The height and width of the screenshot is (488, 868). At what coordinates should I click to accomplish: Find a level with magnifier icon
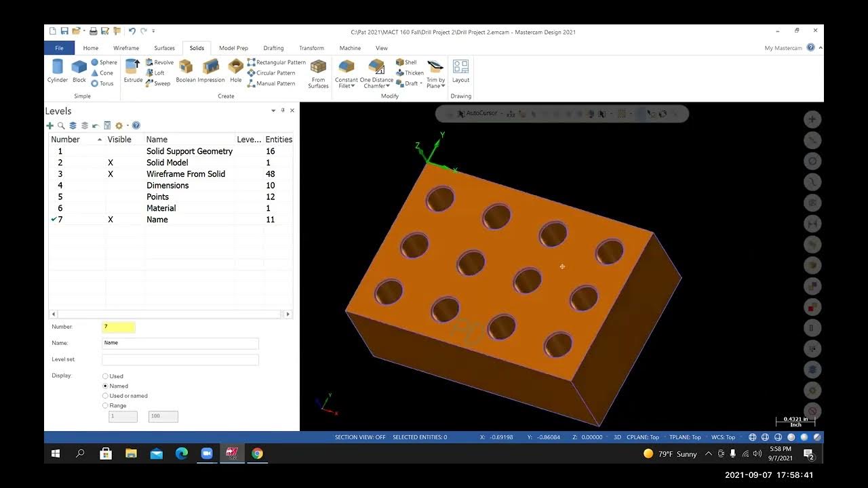click(61, 125)
